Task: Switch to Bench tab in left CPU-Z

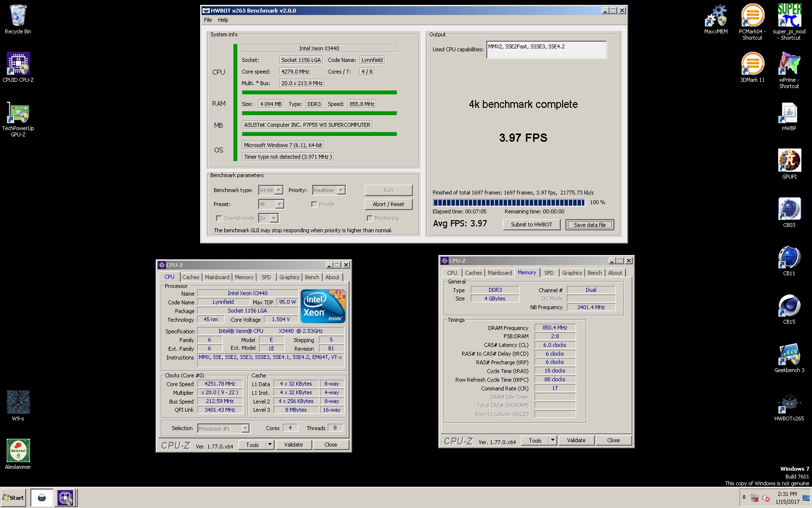Action: tap(312, 277)
